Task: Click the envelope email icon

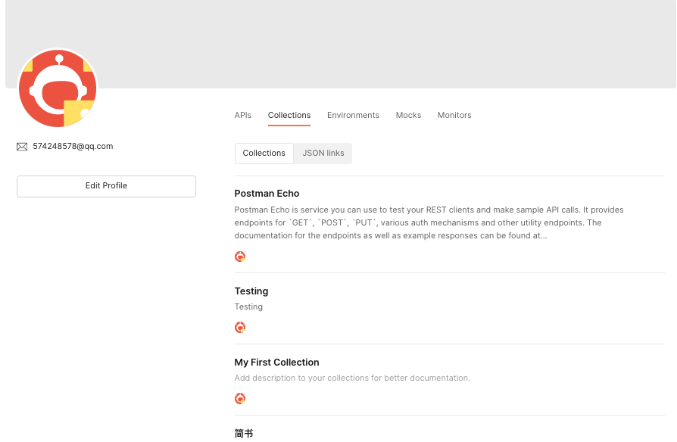Action: pos(22,147)
